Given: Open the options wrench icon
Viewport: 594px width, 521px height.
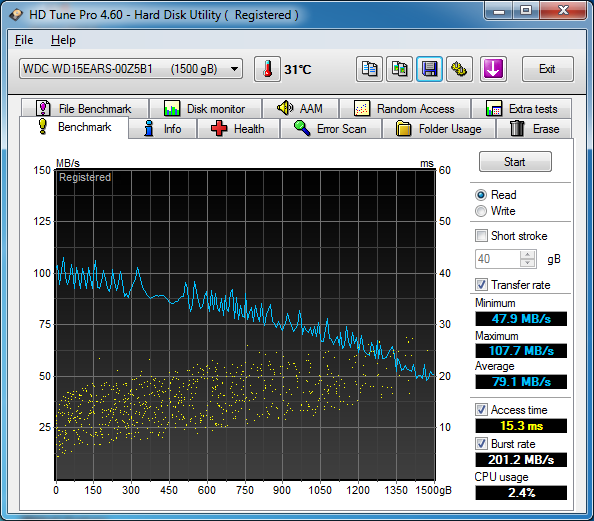Looking at the screenshot, I should (x=459, y=69).
